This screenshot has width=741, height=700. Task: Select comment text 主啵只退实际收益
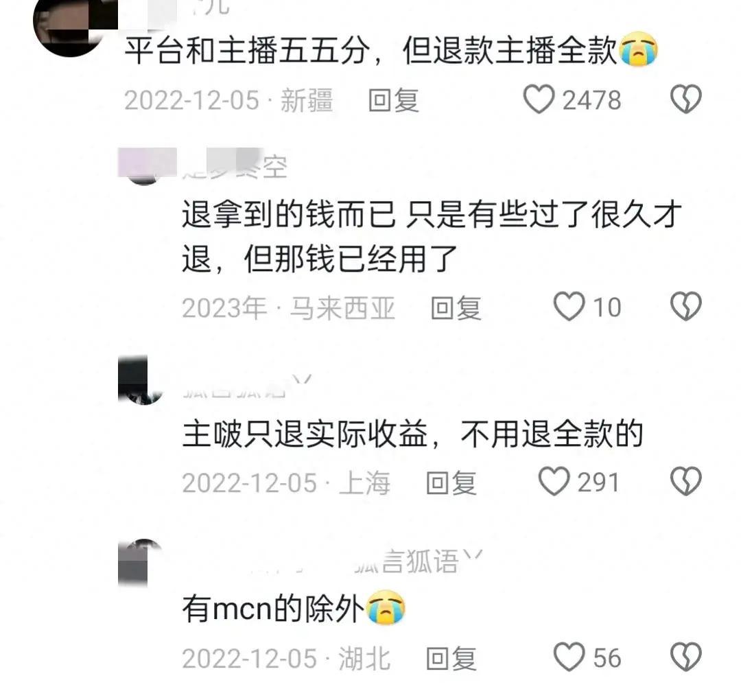(305, 434)
